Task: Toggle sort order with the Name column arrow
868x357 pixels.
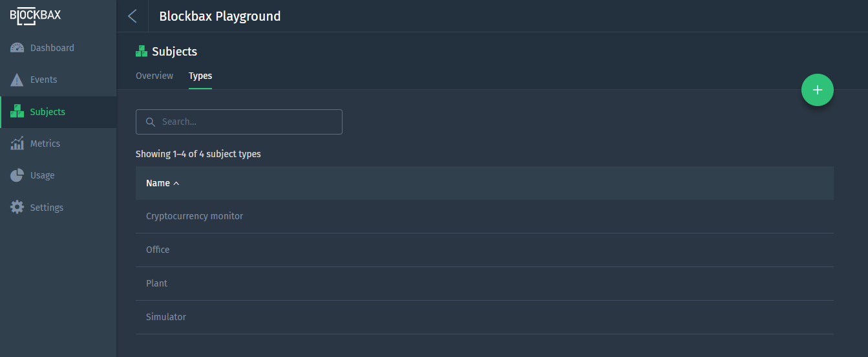Action: coord(176,184)
